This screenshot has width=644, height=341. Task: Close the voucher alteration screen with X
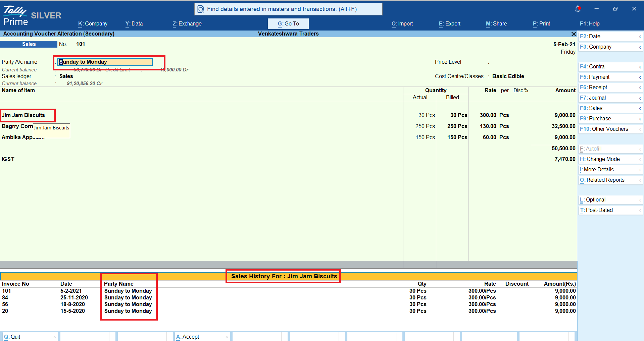click(574, 34)
